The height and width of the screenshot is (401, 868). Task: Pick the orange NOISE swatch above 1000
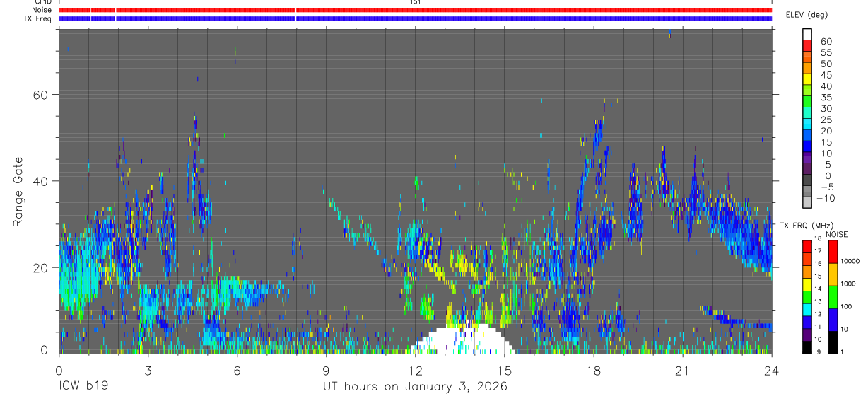833,274
